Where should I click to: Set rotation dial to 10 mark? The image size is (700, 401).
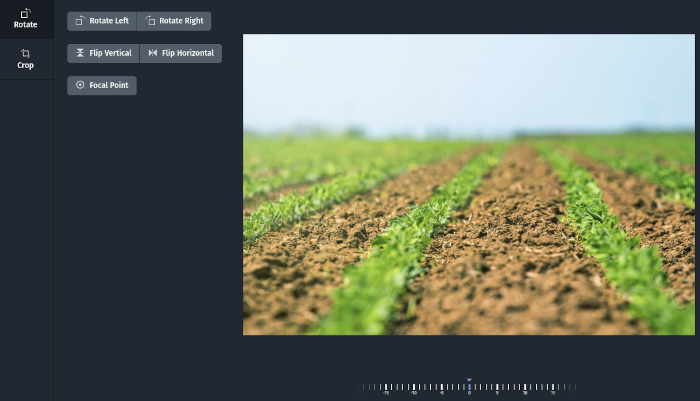click(525, 388)
